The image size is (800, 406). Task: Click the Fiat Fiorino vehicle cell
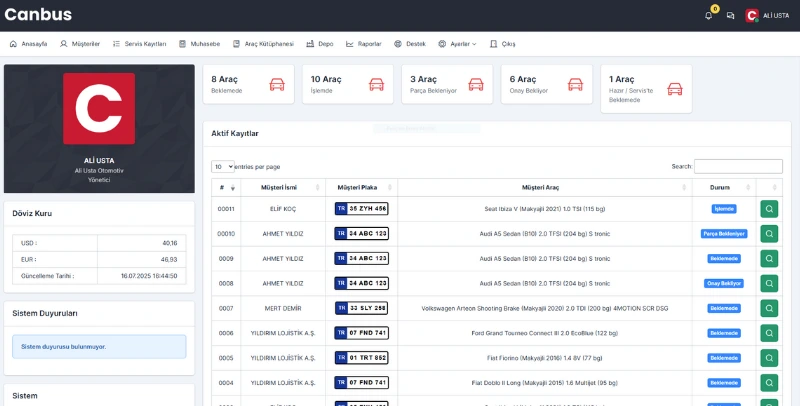[x=545, y=358]
